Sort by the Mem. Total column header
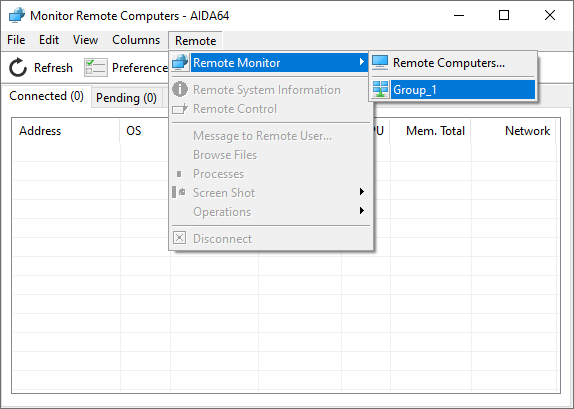 pyautogui.click(x=430, y=131)
